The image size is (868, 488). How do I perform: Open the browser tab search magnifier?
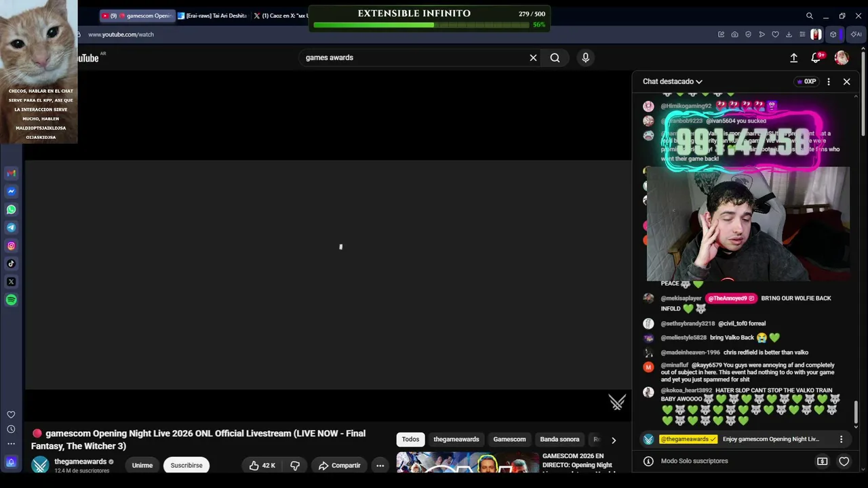tap(810, 16)
